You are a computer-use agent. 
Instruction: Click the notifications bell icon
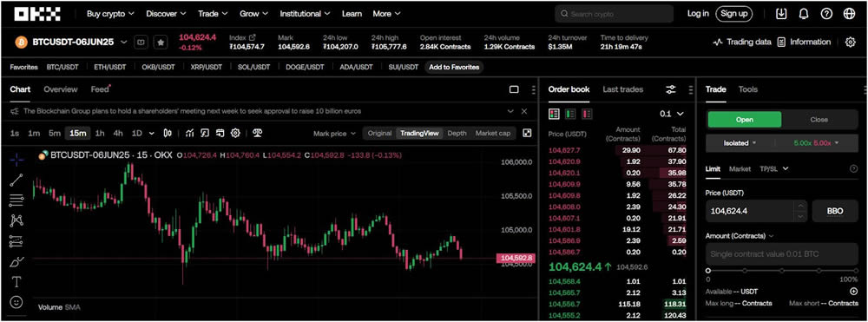coord(804,14)
